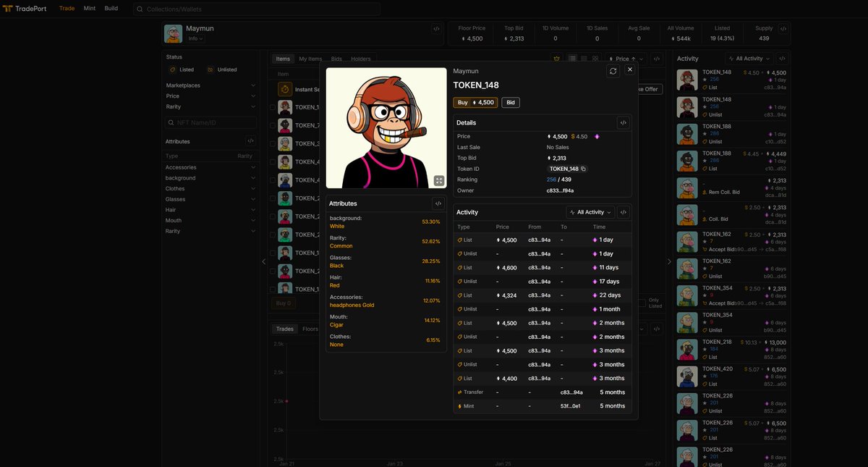Viewport: 868px width, 467px height.
Task: Click the Maymun collection avatar
Action: [173, 34]
